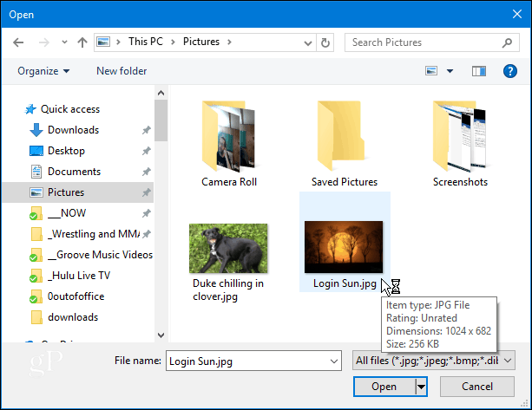
Task: Select the Screenshots folder
Action: click(460, 144)
